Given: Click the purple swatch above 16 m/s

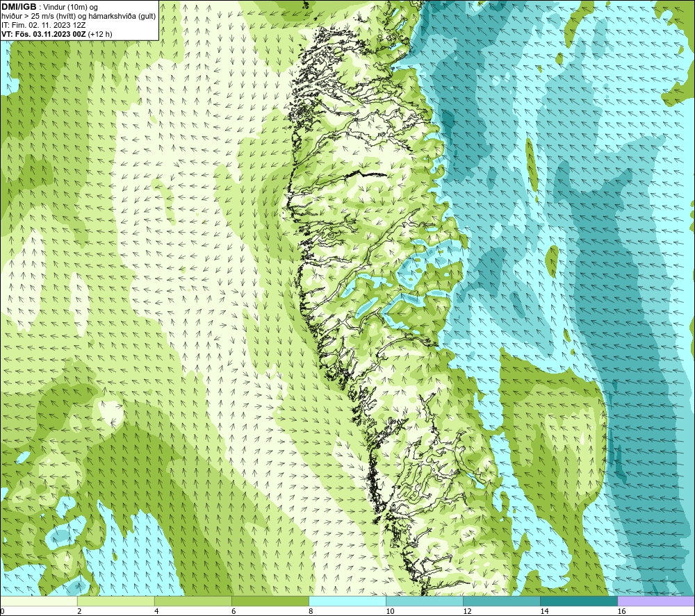Looking at the screenshot, I should point(656,601).
